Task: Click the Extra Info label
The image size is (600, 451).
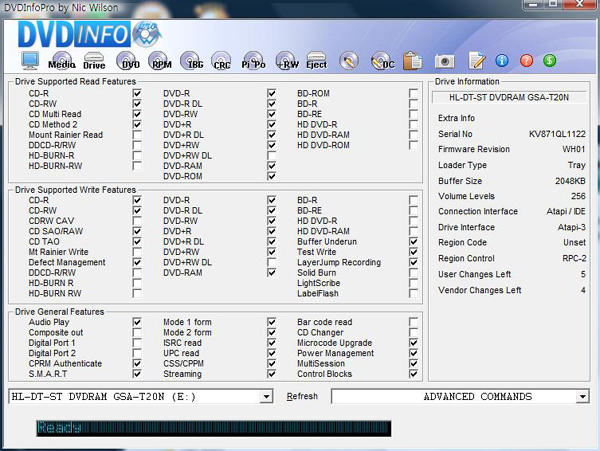Action: pyautogui.click(x=456, y=118)
